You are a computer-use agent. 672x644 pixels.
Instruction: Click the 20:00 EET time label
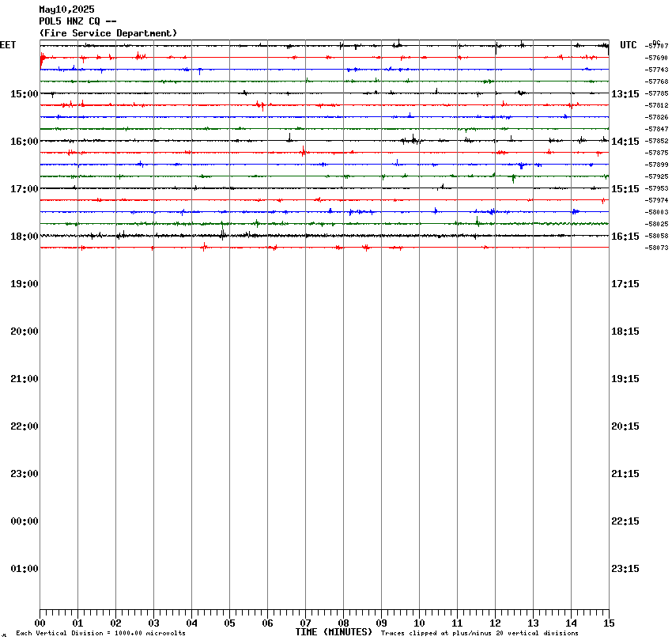point(25,331)
